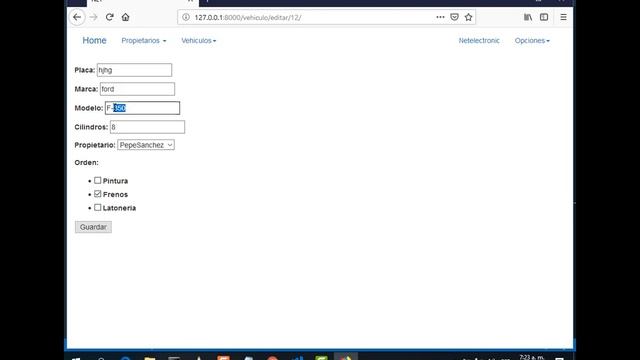
Task: Open the Firefox library icon
Action: pos(528,17)
